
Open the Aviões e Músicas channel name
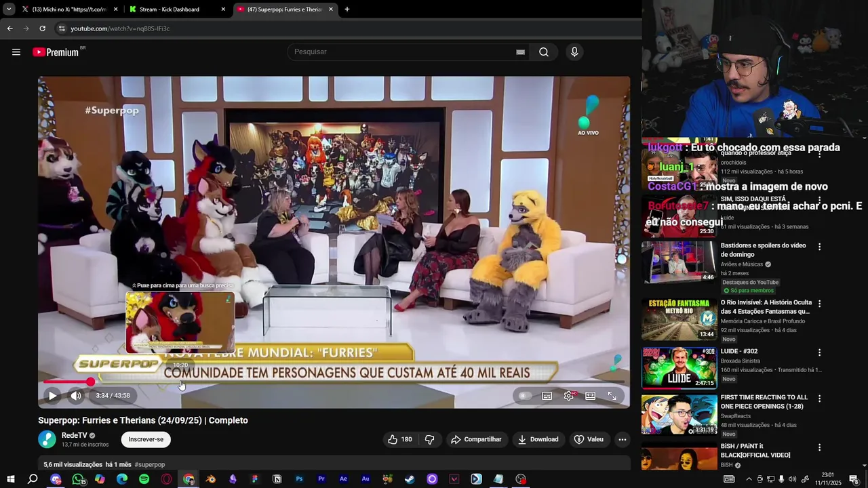[742, 264]
